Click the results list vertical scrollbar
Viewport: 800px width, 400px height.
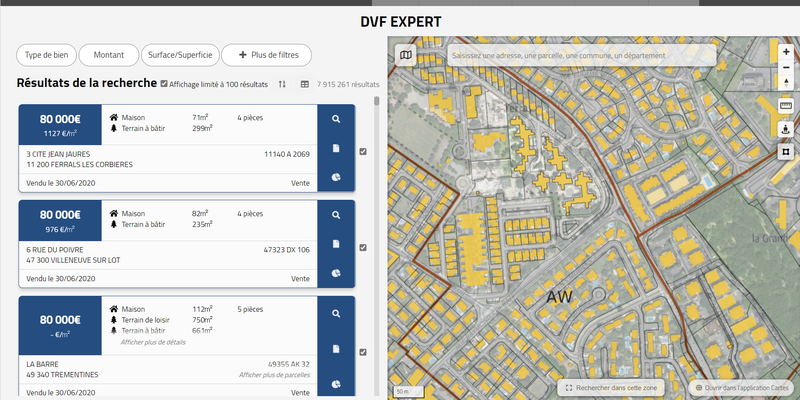[377, 101]
